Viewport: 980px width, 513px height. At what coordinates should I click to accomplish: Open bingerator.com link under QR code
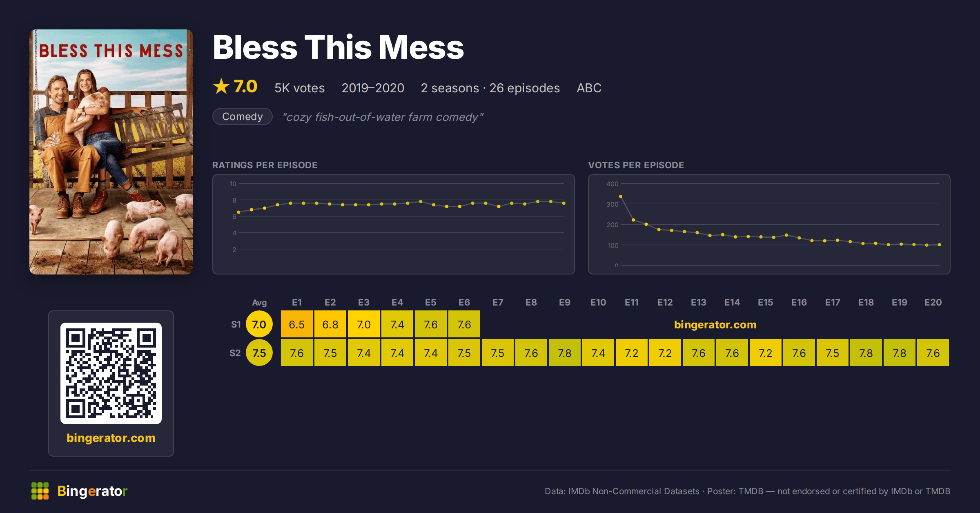pyautogui.click(x=111, y=438)
